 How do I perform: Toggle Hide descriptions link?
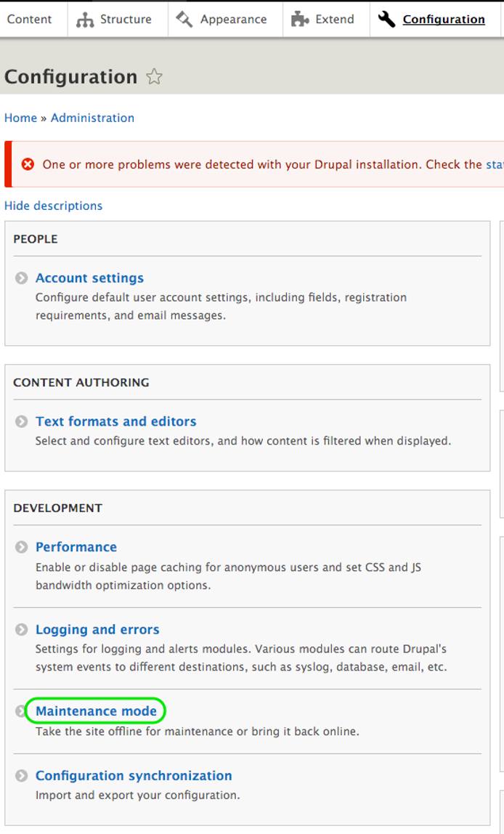[53, 206]
